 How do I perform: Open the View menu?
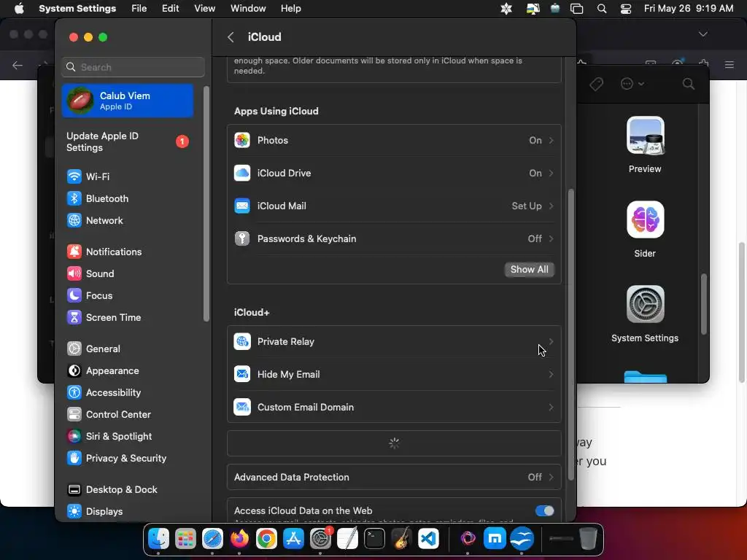click(205, 9)
